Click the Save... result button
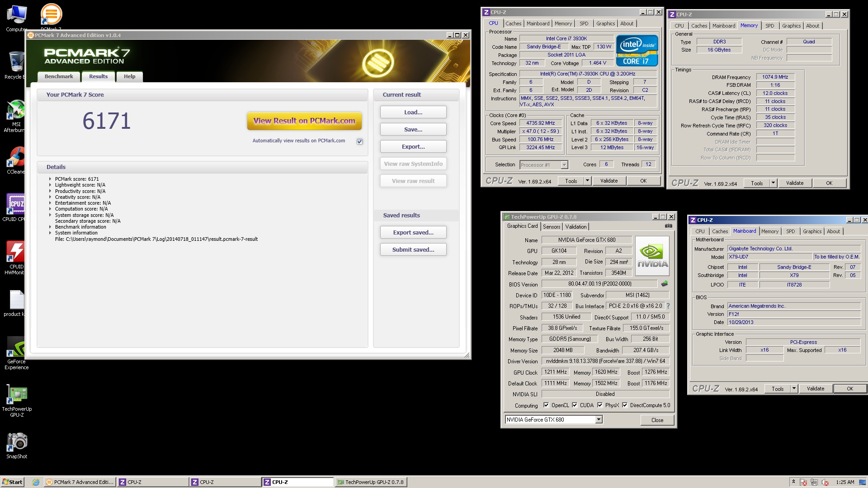Viewport: 868px width, 488px height. coord(413,129)
